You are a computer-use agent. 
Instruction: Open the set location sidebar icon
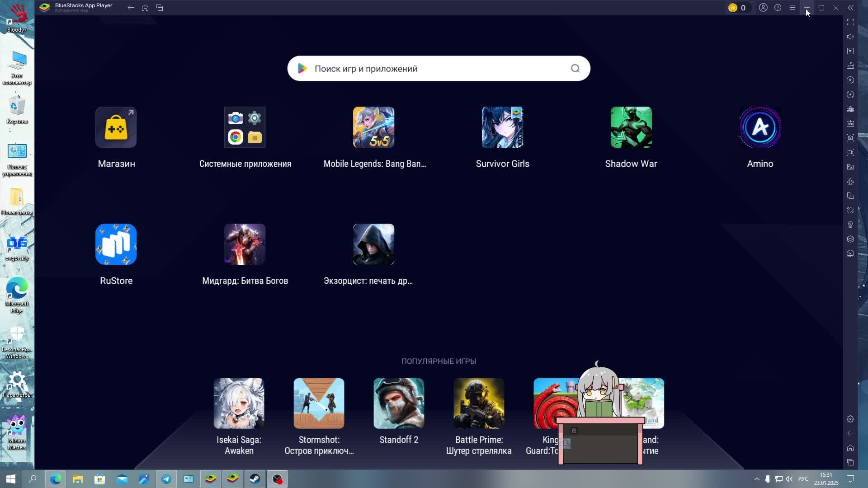[x=850, y=225]
